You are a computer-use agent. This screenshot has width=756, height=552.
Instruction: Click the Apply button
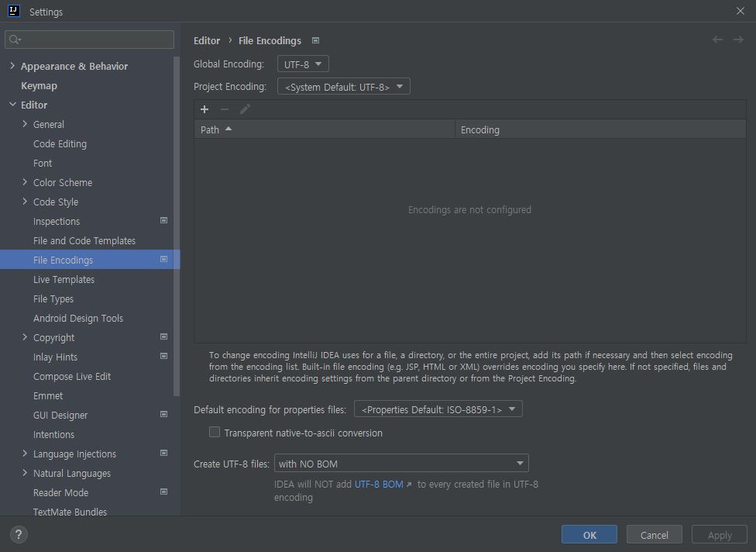click(720, 535)
